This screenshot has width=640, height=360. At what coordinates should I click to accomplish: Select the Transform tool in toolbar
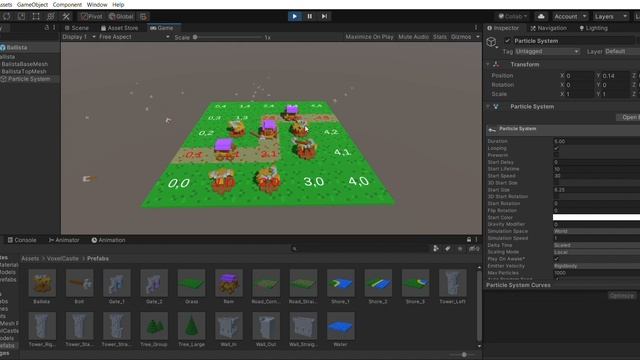coord(51,16)
